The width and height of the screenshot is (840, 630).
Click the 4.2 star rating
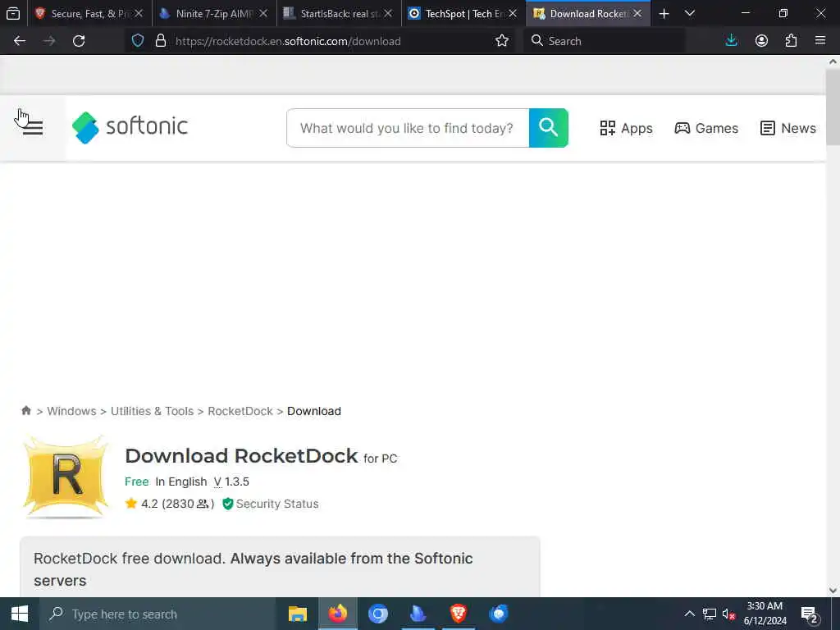point(169,504)
